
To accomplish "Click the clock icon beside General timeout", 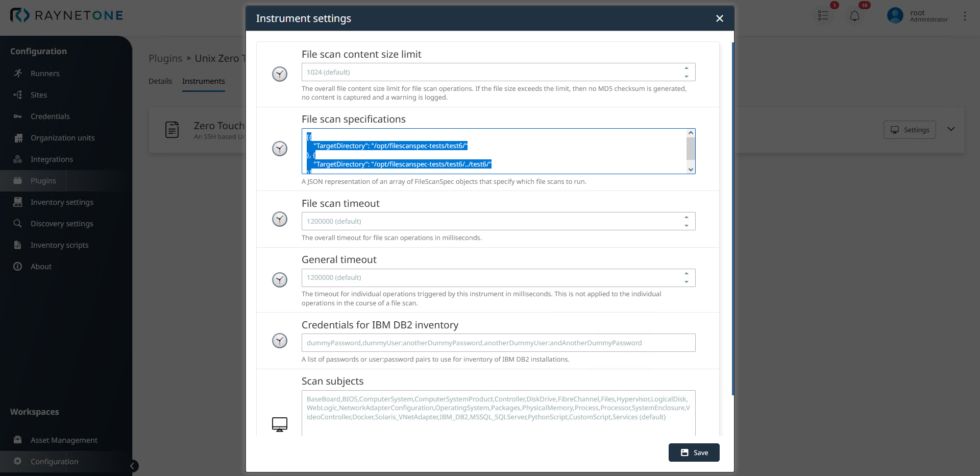I will [279, 280].
